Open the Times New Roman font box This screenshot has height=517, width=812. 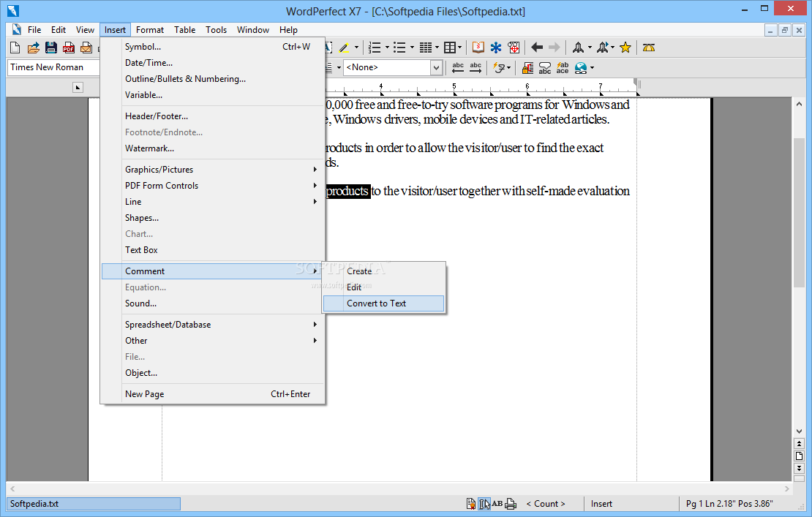(x=53, y=67)
